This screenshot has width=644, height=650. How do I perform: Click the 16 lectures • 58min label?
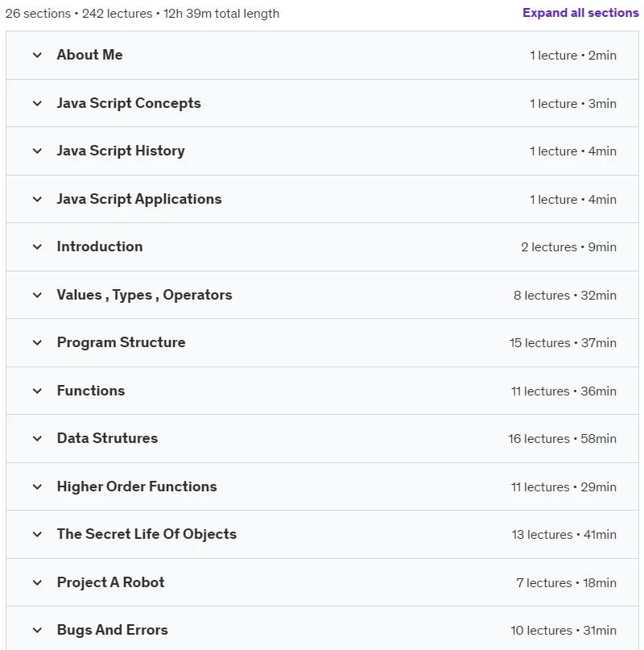[x=562, y=439]
